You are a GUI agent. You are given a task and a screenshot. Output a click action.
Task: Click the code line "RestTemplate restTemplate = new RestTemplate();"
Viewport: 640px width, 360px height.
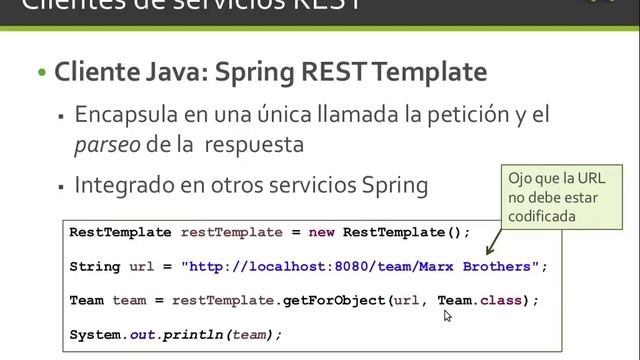click(x=270, y=232)
